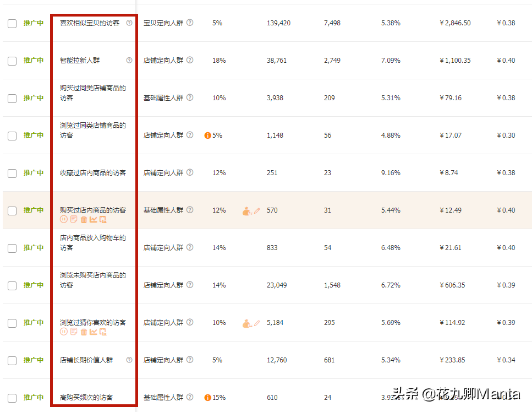The image size is (532, 412).
Task: Check the 购买过店内商品的访客 row box
Action: click(x=12, y=210)
